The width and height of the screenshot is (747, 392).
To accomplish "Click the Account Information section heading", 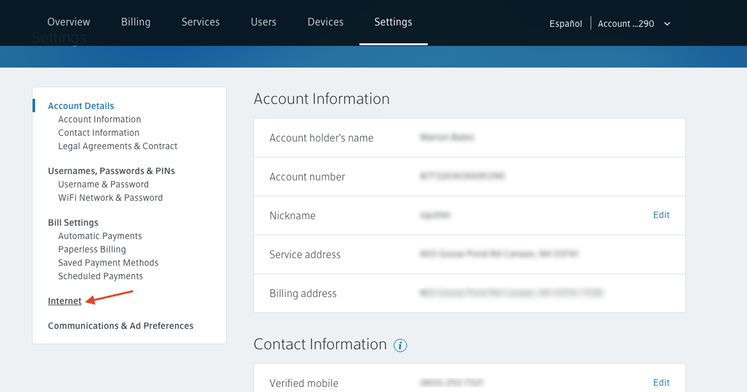I will [322, 99].
